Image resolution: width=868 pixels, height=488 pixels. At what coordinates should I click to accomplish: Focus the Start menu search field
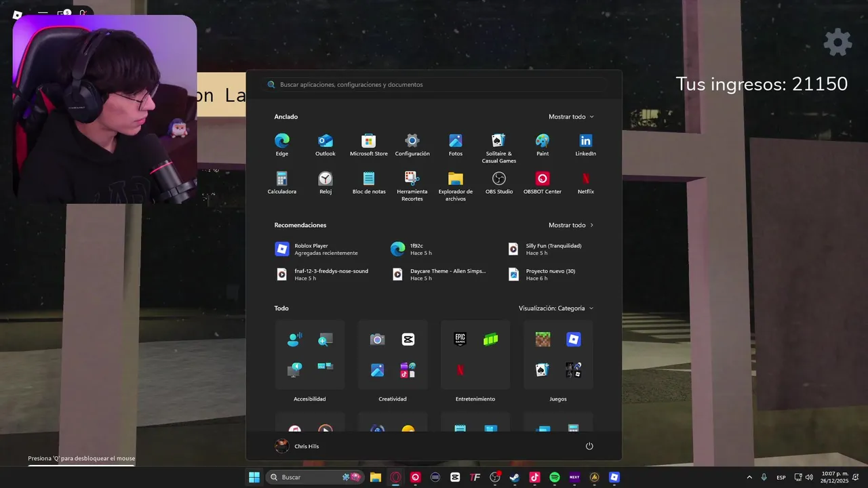[x=434, y=85]
